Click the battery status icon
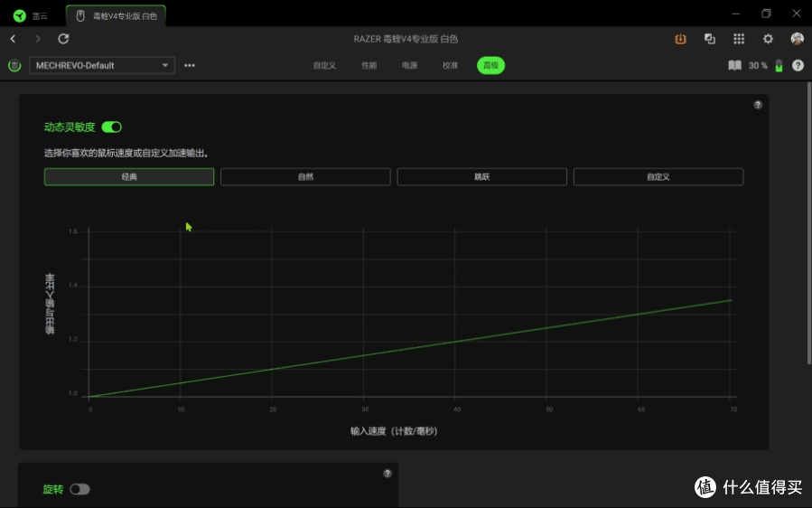Image resolution: width=812 pixels, height=508 pixels. pyautogui.click(x=779, y=65)
